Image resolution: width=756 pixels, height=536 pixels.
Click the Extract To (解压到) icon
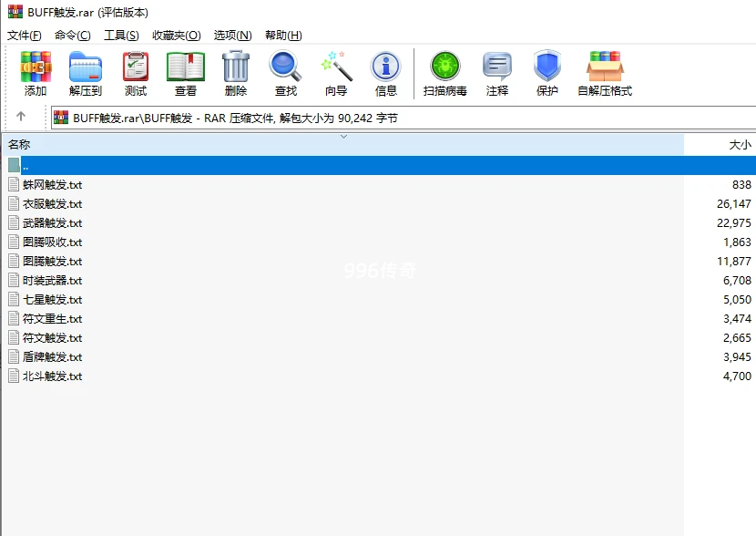pos(86,67)
